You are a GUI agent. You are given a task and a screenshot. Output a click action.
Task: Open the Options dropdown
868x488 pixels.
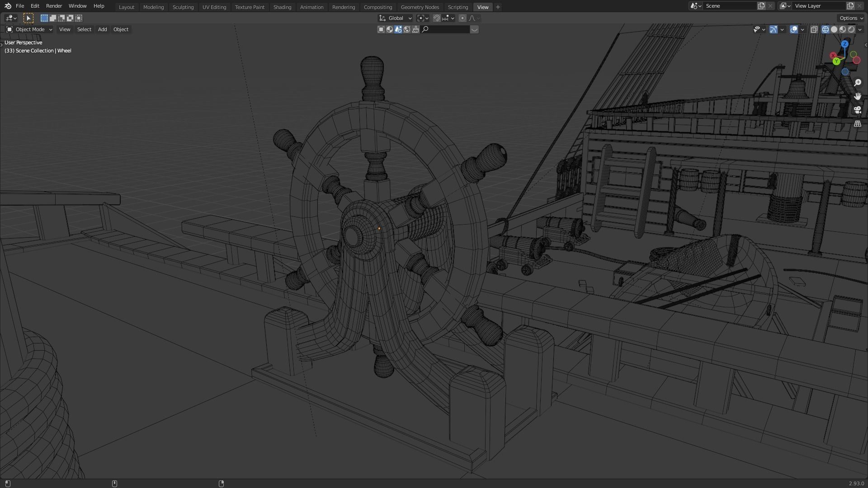851,18
